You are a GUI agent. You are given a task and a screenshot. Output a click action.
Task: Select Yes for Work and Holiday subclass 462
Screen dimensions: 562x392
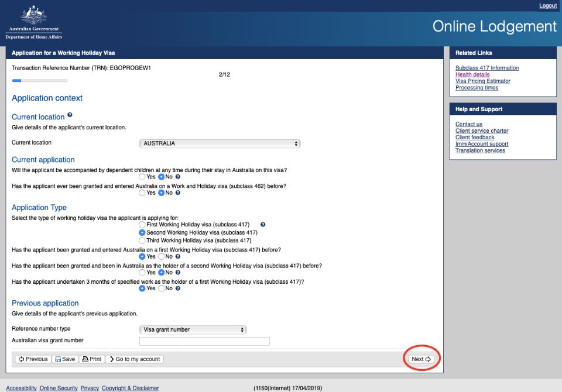(142, 192)
